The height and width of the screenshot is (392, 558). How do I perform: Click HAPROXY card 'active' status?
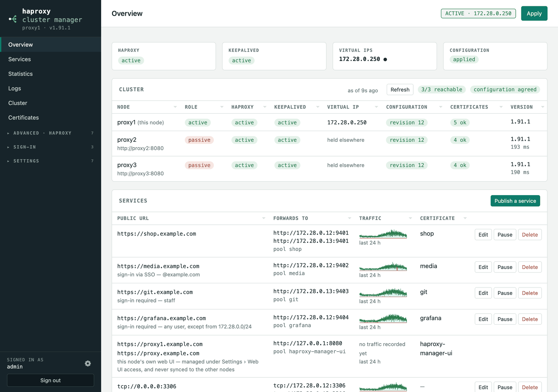pyautogui.click(x=131, y=61)
